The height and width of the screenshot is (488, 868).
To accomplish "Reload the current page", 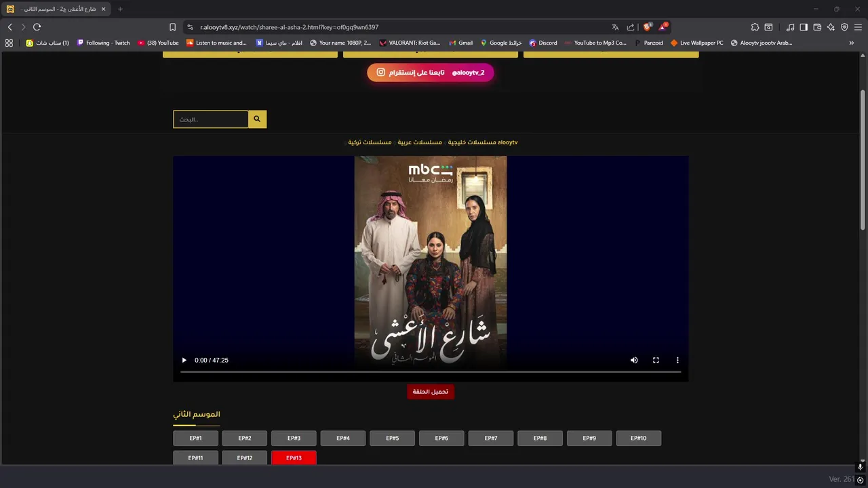I will [37, 27].
